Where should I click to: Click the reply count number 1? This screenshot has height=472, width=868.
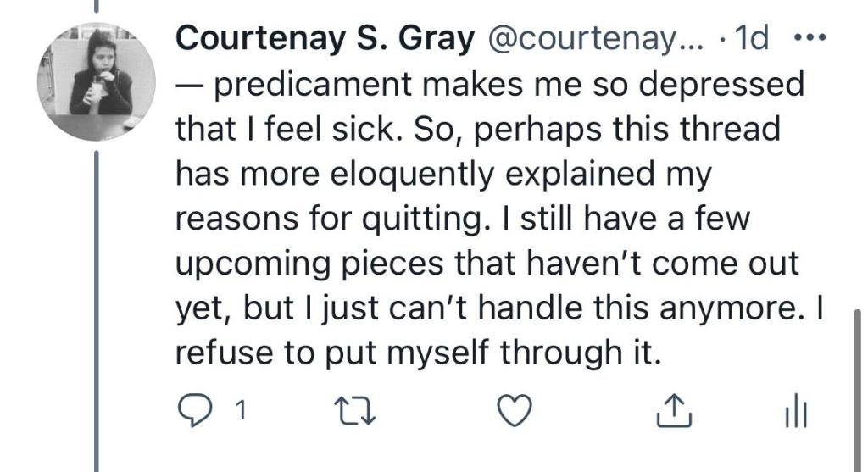click(x=240, y=412)
